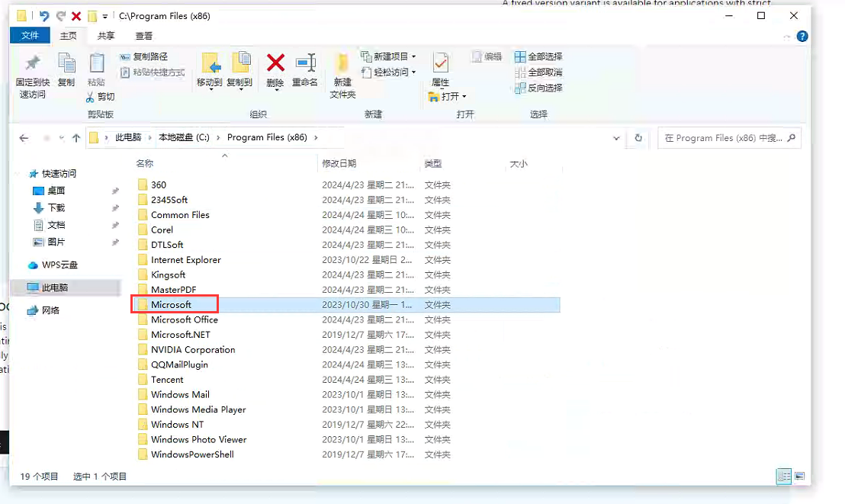Click Invert selection (反向选择)
The image size is (845, 504).
click(x=538, y=88)
